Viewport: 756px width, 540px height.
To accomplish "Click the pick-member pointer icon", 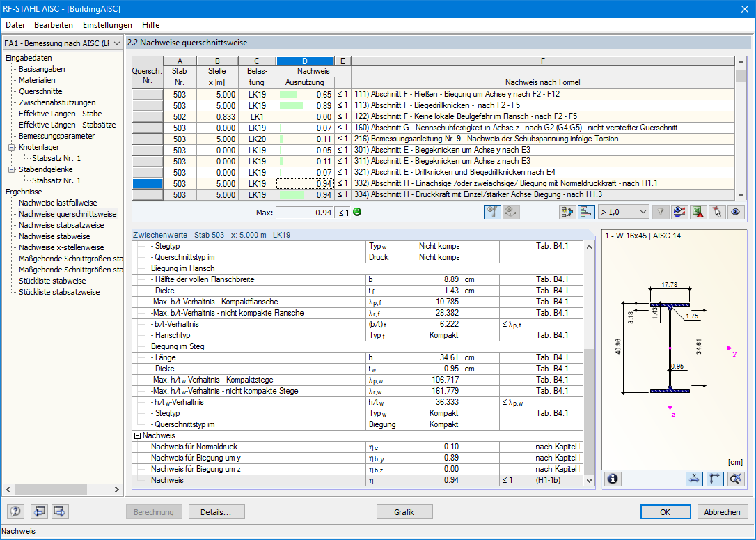I will tap(717, 213).
